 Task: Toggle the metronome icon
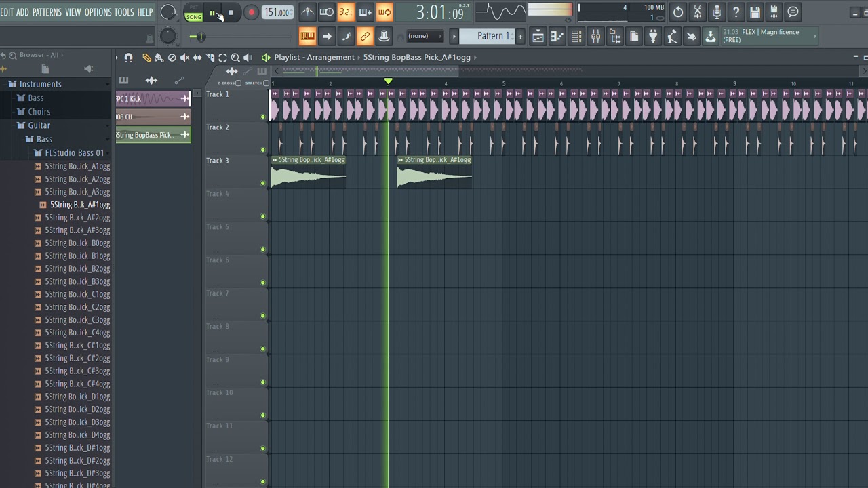tap(307, 12)
